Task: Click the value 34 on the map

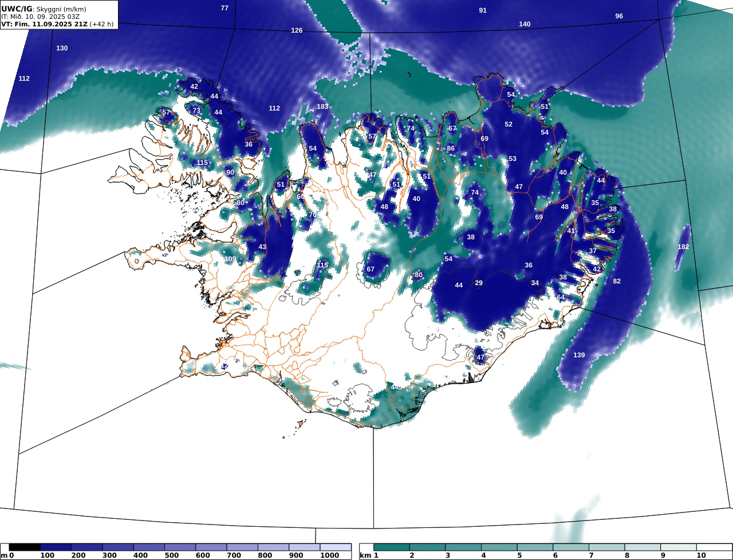Action: (x=535, y=283)
